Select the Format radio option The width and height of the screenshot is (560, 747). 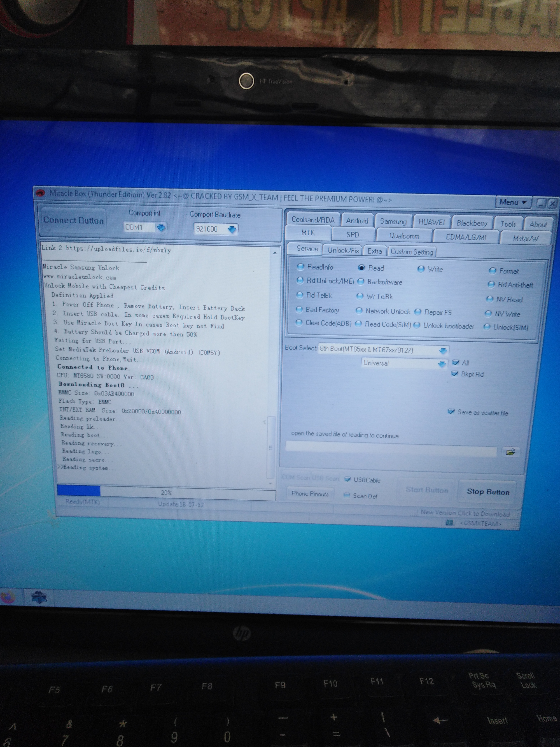point(493,271)
